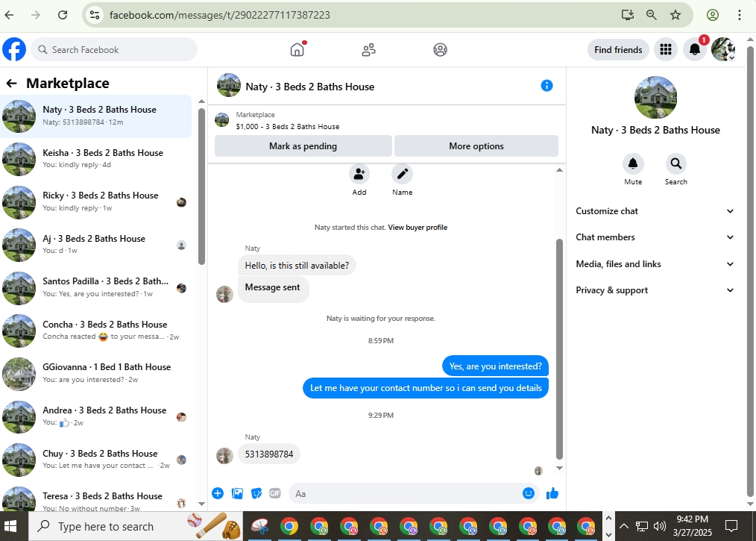Image resolution: width=756 pixels, height=541 pixels.
Task: Open Aj 3 Beds 2 Baths conversation
Action: click(x=96, y=245)
